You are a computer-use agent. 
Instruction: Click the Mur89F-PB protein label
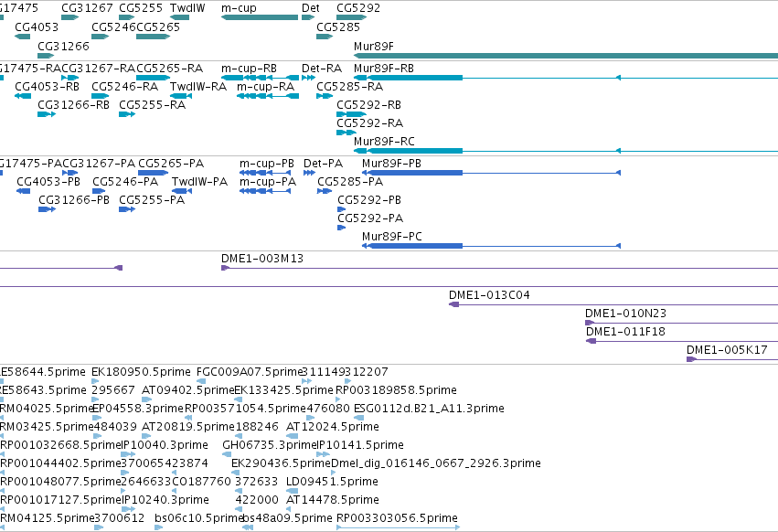coord(391,164)
